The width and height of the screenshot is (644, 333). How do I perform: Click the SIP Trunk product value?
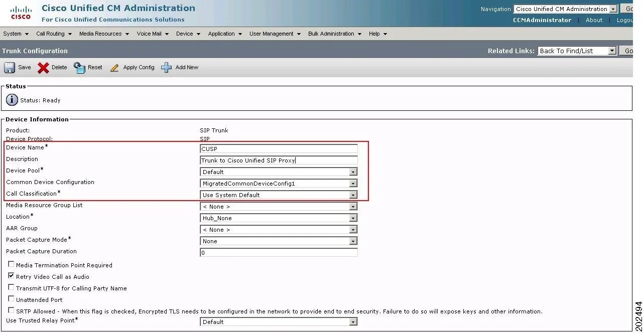click(214, 130)
